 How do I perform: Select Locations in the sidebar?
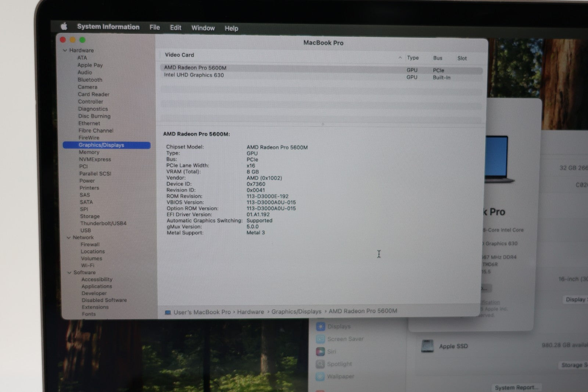click(93, 252)
